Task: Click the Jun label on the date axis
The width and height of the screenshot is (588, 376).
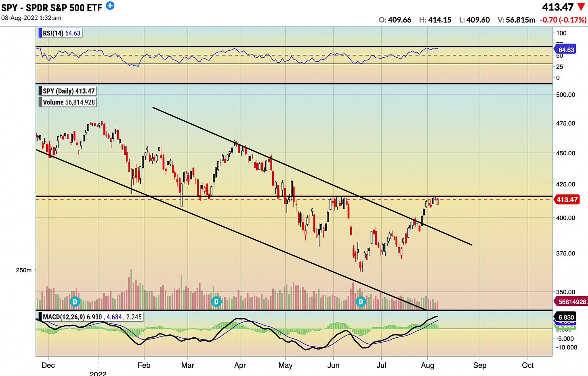Action: (333, 365)
